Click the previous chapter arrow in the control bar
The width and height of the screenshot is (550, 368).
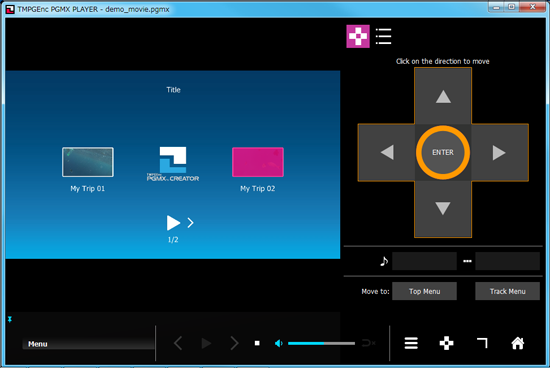178,343
